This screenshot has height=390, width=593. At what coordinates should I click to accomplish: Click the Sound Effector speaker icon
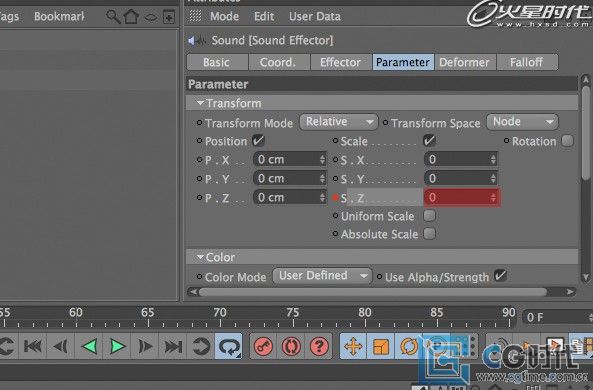[x=197, y=40]
